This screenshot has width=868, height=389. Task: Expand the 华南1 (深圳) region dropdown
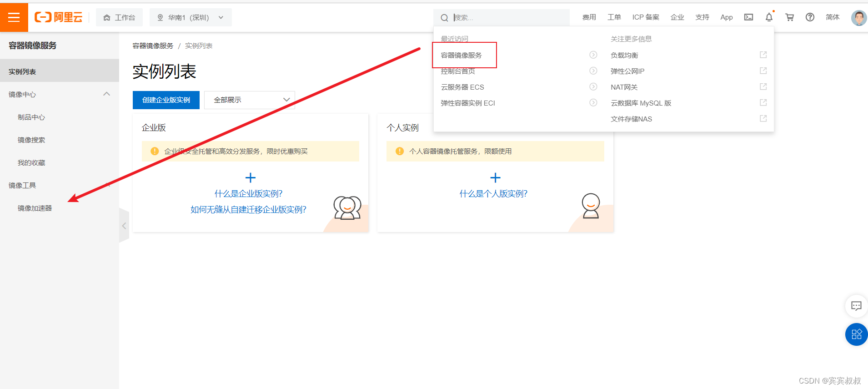[x=191, y=17]
